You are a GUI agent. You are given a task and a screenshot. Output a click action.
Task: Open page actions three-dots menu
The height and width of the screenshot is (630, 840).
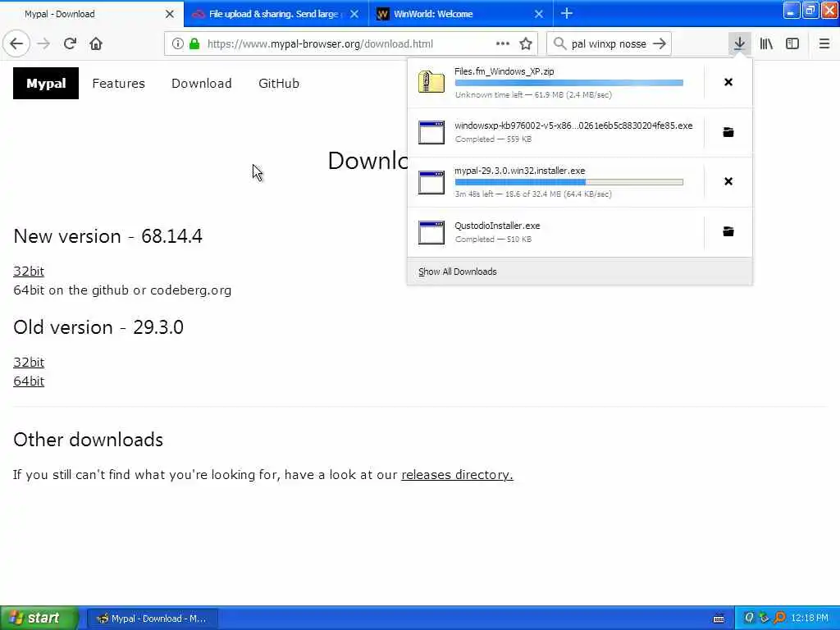point(503,44)
